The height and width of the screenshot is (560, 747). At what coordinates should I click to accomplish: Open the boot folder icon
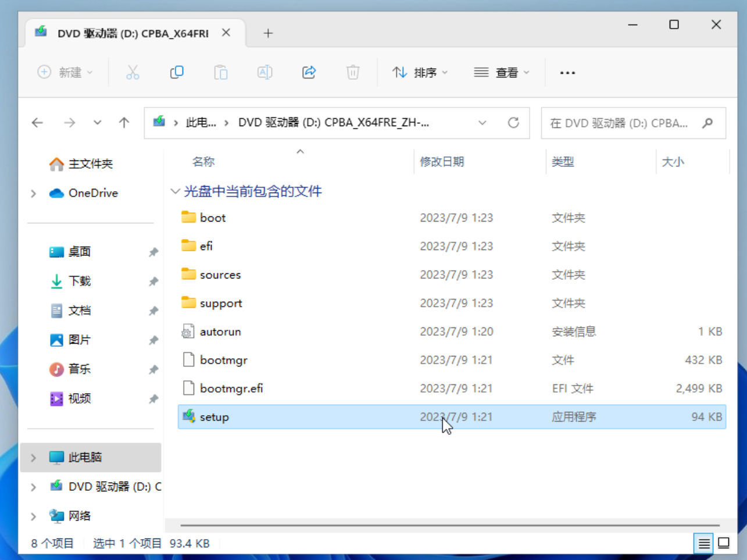point(188,217)
